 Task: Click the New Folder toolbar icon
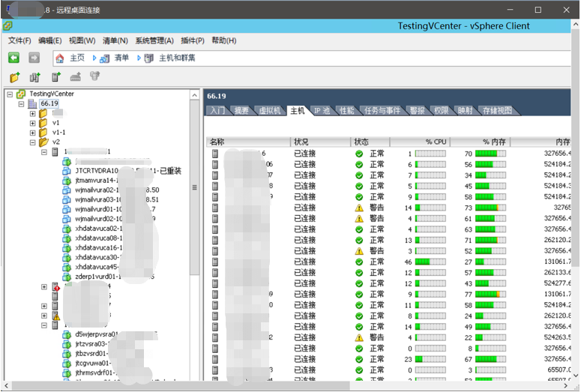click(x=14, y=76)
